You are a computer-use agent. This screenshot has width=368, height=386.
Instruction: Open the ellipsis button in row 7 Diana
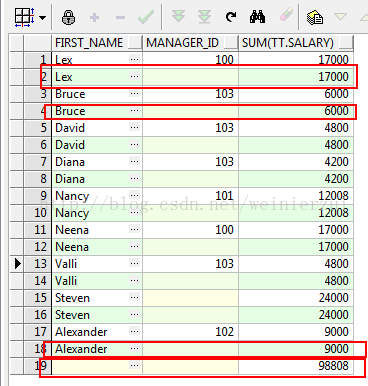click(x=134, y=161)
